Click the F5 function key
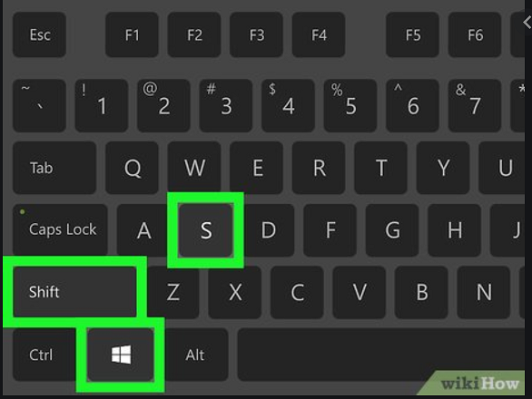The image size is (532, 399). (412, 34)
